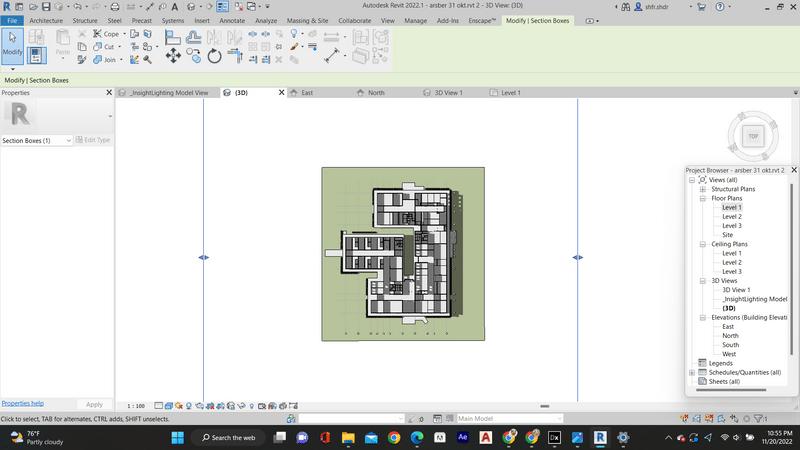Click the TOP face of ViewCube
Viewport: 800px width, 450px height.
tap(753, 136)
